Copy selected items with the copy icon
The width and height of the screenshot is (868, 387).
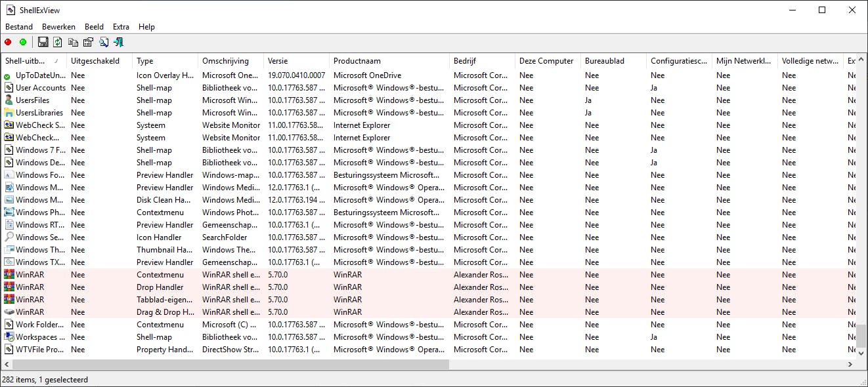[x=74, y=41]
